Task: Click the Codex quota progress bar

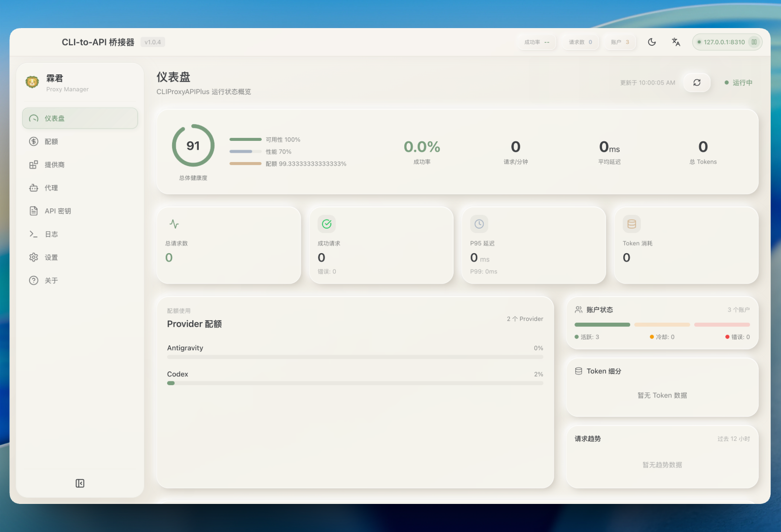Action: (x=355, y=383)
